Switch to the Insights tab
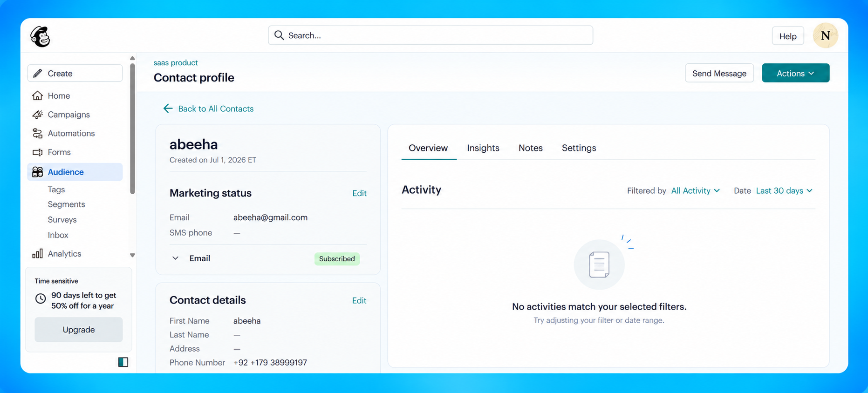 pos(483,148)
